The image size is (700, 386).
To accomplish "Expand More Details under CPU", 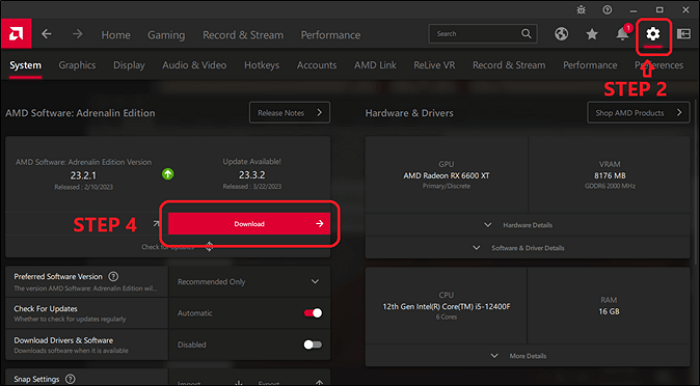I will 528,356.
